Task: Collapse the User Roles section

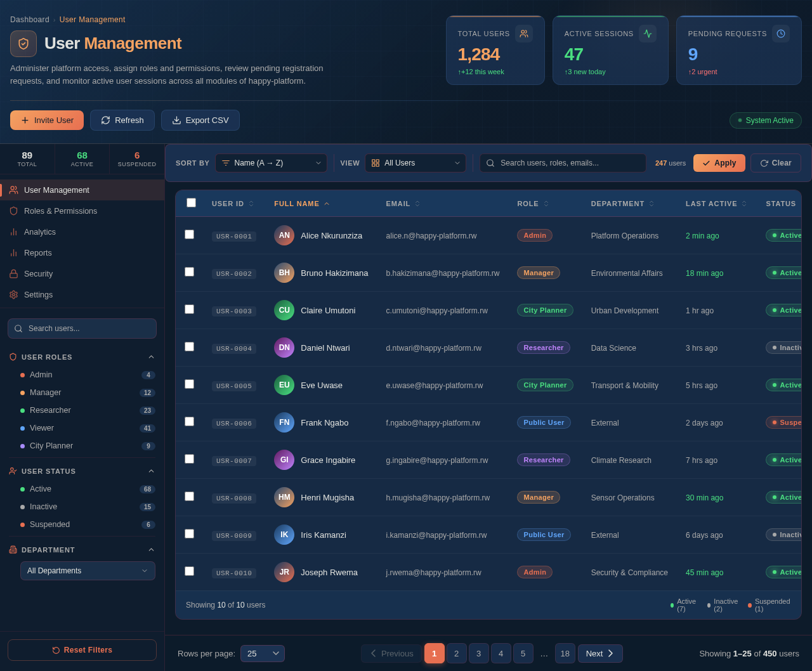Action: coord(151,357)
